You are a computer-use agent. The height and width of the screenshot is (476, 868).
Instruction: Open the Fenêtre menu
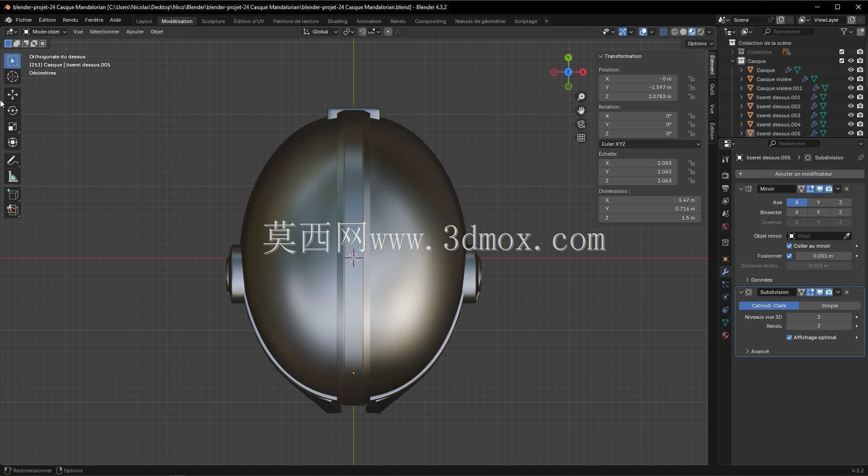pyautogui.click(x=94, y=20)
